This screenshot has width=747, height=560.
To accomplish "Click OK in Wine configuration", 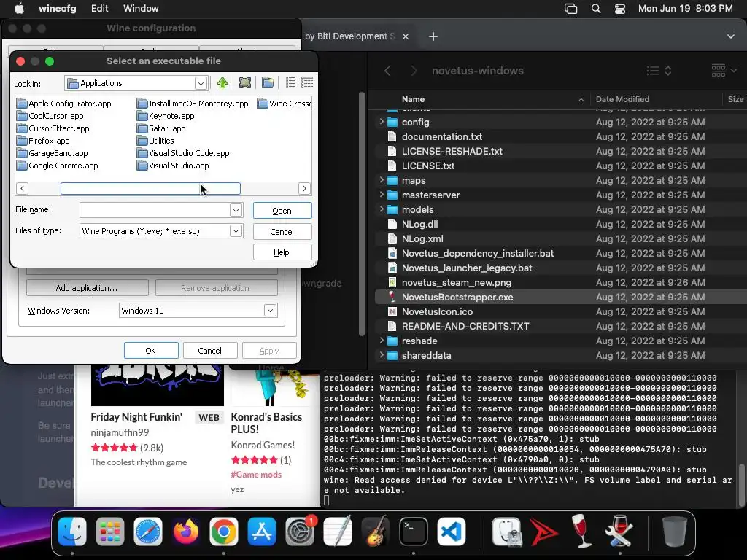I will tap(151, 351).
